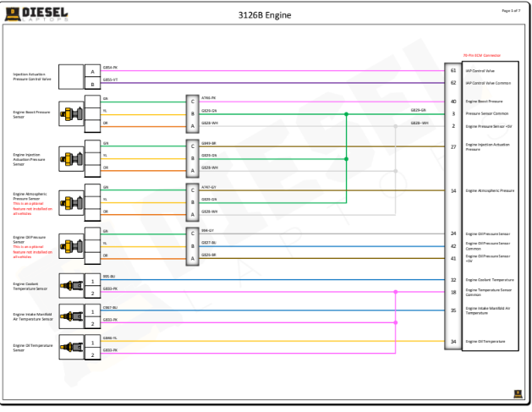Viewport: 532px width, 412px height.
Task: Click the empty Injection Actuation Pressure Control Valve box
Action: click(71, 77)
